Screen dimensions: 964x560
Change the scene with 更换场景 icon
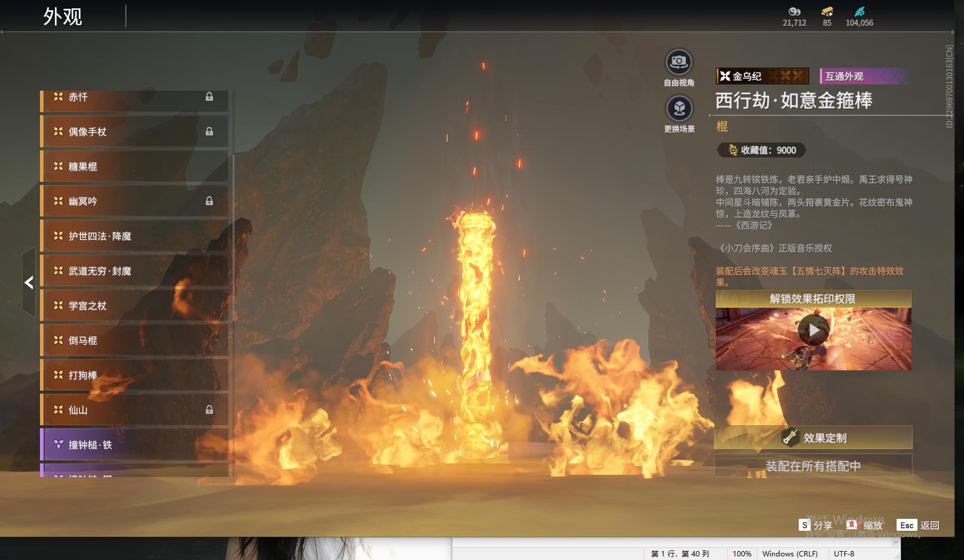(679, 109)
